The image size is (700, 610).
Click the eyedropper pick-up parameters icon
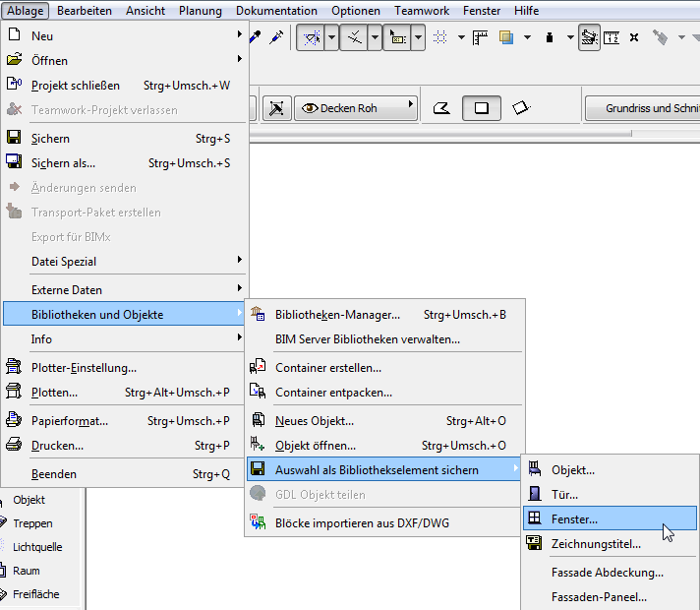coord(256,37)
